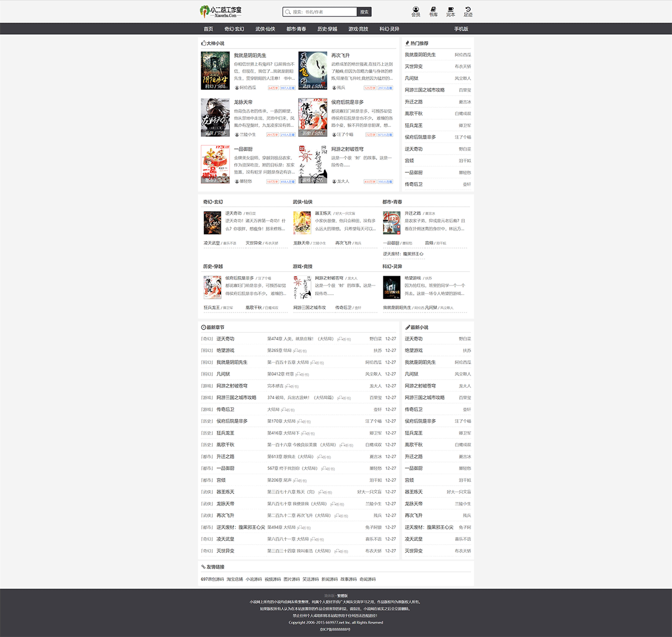The height and width of the screenshot is (637, 672).
Task: Click the 小二胡工作室 site logo
Action: 221,12
